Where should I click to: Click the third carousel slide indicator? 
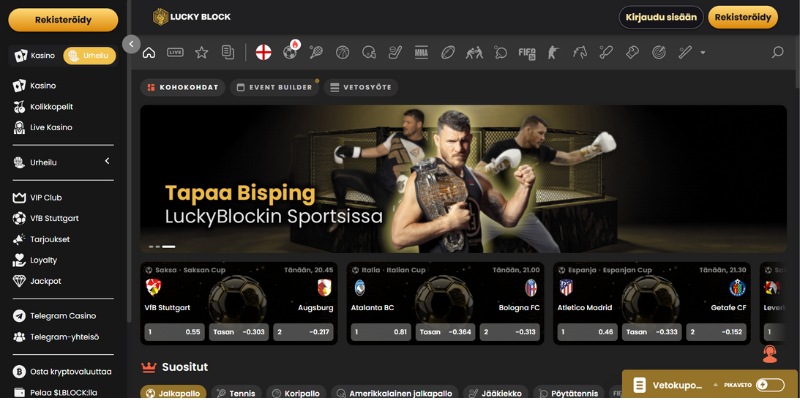[169, 246]
